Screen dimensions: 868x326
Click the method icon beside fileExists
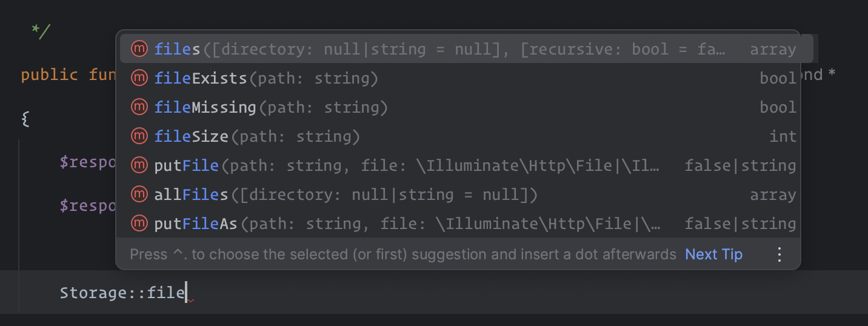point(139,78)
